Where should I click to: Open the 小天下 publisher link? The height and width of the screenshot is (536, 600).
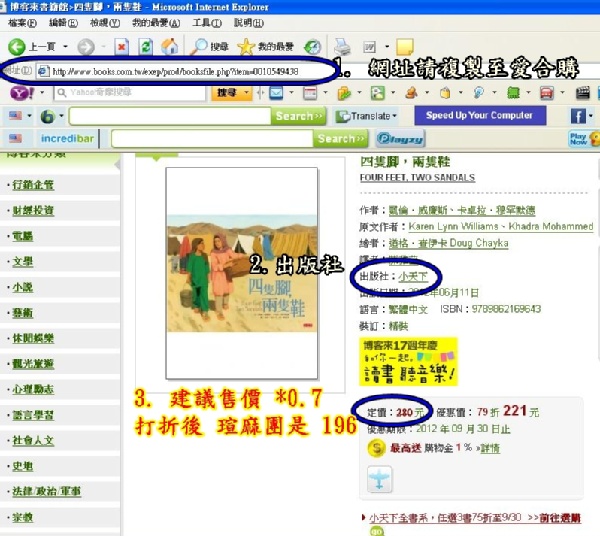[412, 274]
